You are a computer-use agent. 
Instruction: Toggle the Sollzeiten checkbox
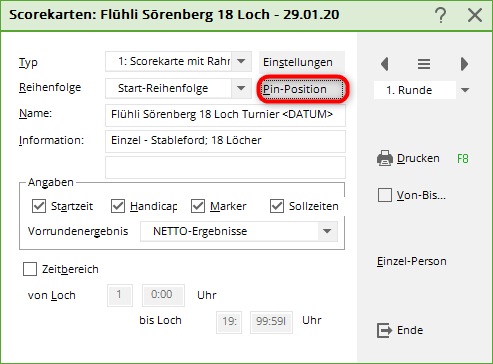(x=277, y=206)
